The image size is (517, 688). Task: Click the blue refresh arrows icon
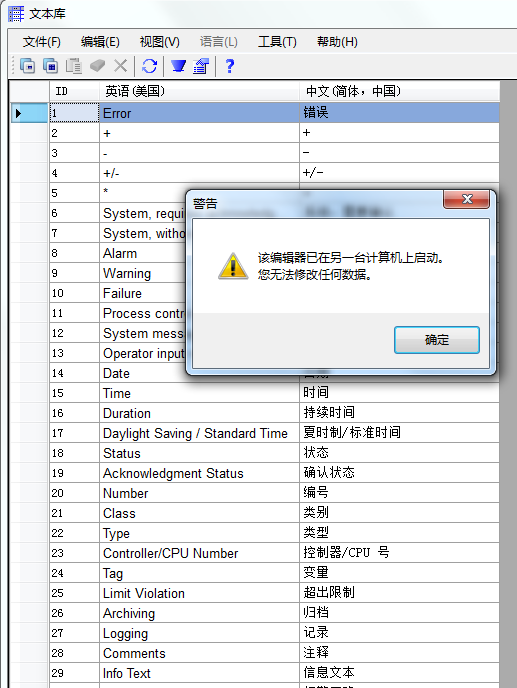[150, 66]
